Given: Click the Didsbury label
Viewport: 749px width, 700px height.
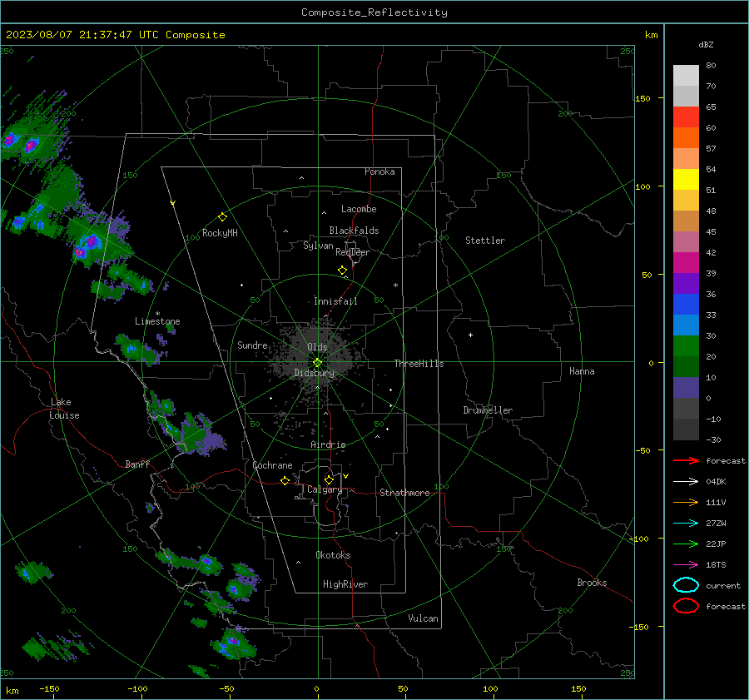Looking at the screenshot, I should pos(314,373).
